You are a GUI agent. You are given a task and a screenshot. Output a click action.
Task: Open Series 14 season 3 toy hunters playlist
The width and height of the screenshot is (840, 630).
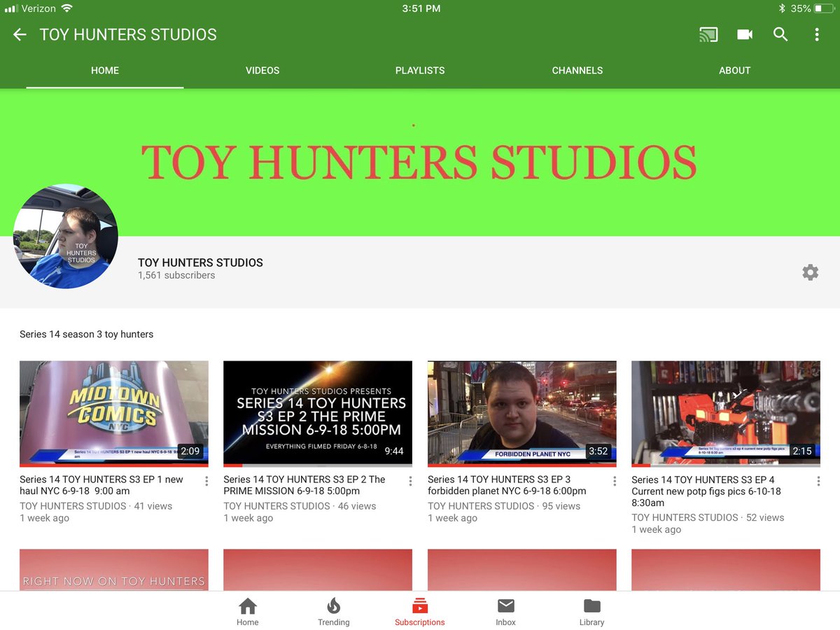tap(86, 334)
